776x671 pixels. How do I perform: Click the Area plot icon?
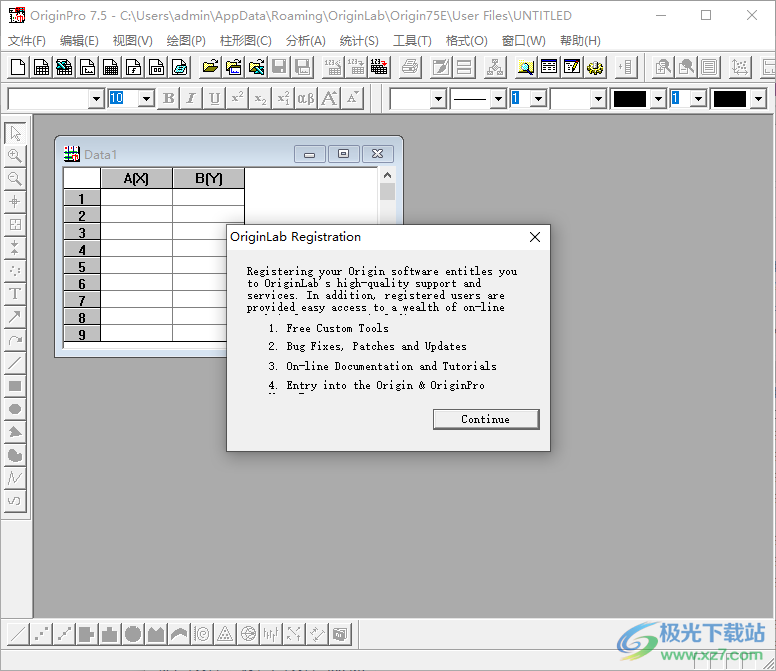tap(156, 634)
